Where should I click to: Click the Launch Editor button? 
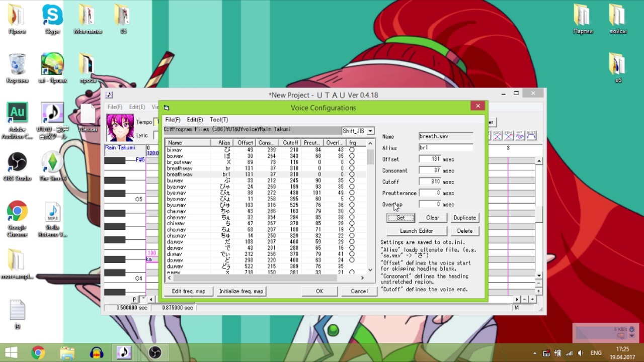(416, 231)
